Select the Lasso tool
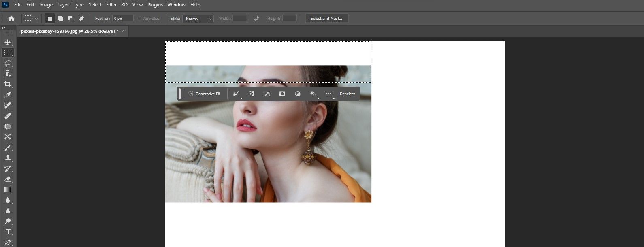This screenshot has width=644, height=247. pyautogui.click(x=8, y=63)
